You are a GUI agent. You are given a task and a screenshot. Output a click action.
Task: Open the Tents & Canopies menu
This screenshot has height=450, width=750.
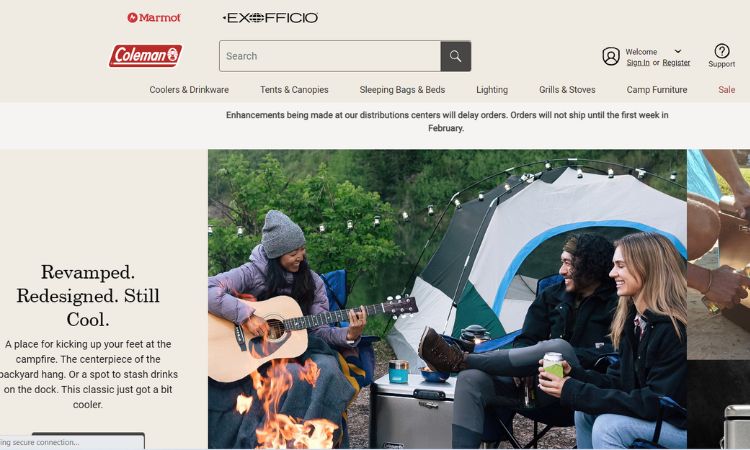click(294, 89)
